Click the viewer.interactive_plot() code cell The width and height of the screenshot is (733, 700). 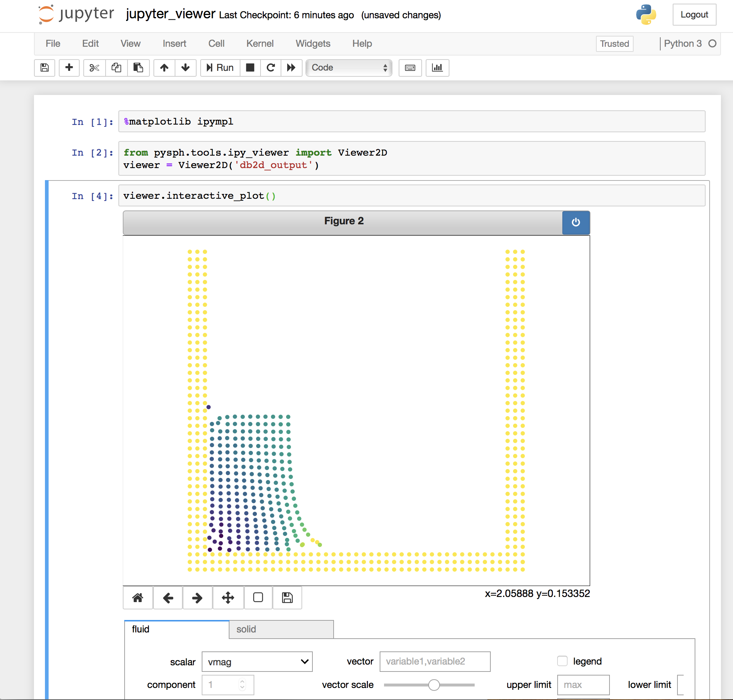click(412, 195)
